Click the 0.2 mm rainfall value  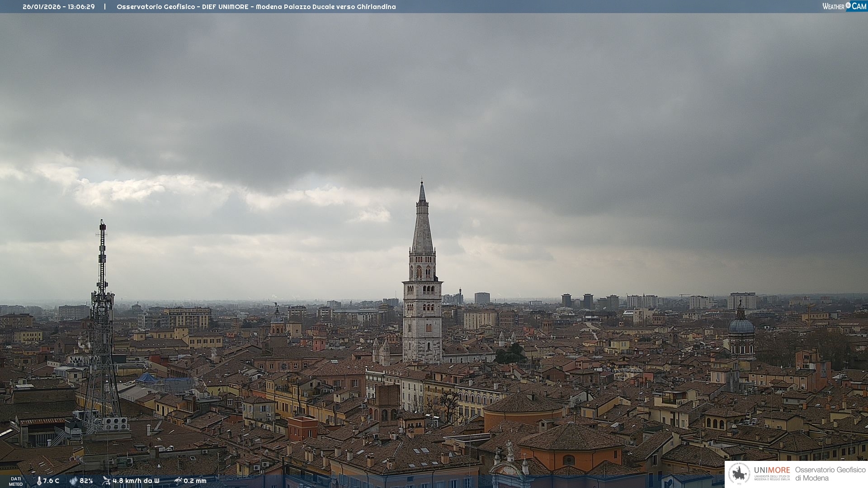click(195, 481)
